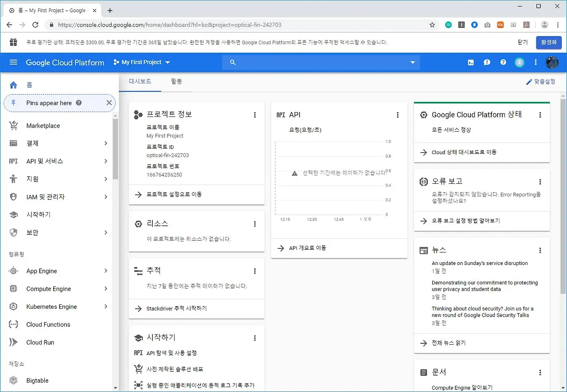This screenshot has height=392, width=567.
Task: Expand the 보안 submenu
Action: tap(106, 233)
